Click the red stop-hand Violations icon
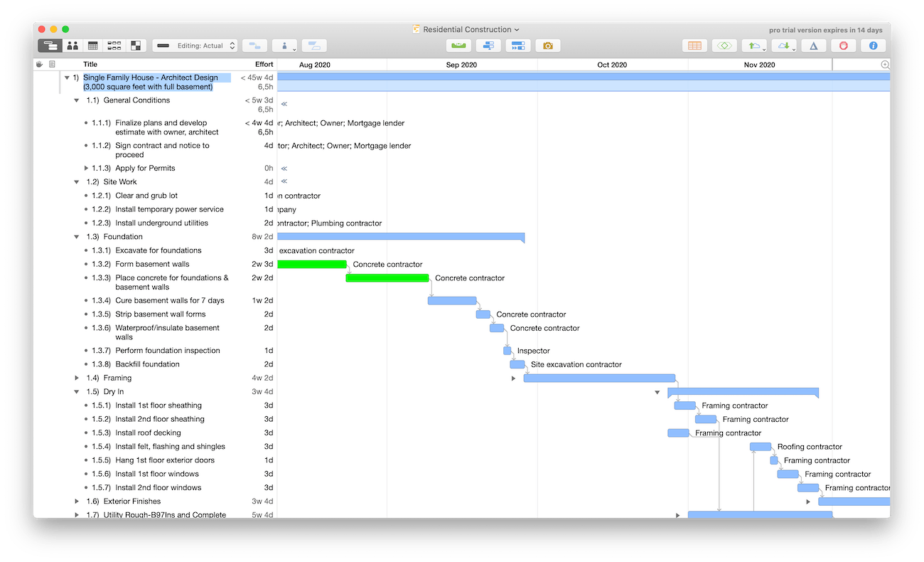The image size is (924, 562). (844, 46)
